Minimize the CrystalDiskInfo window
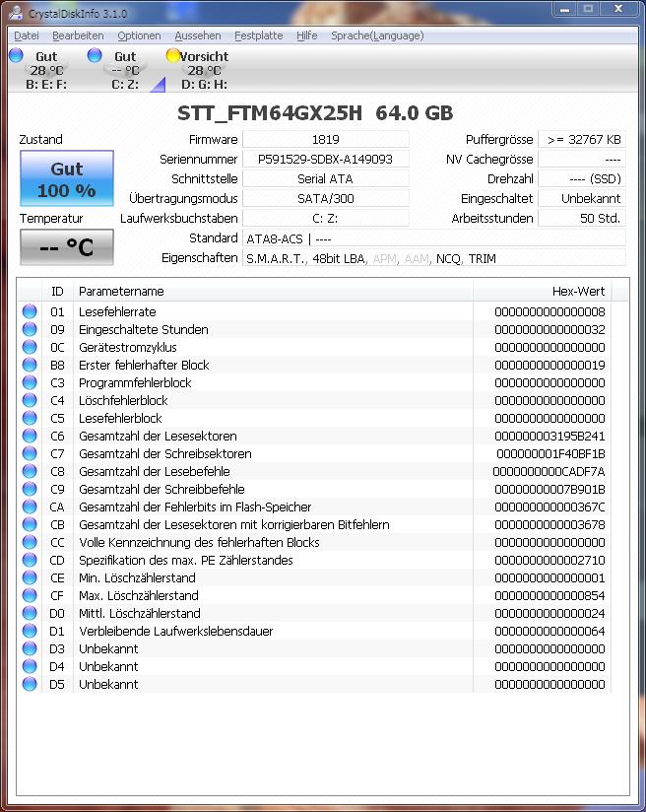Screen dimensions: 646x812 coord(566,9)
